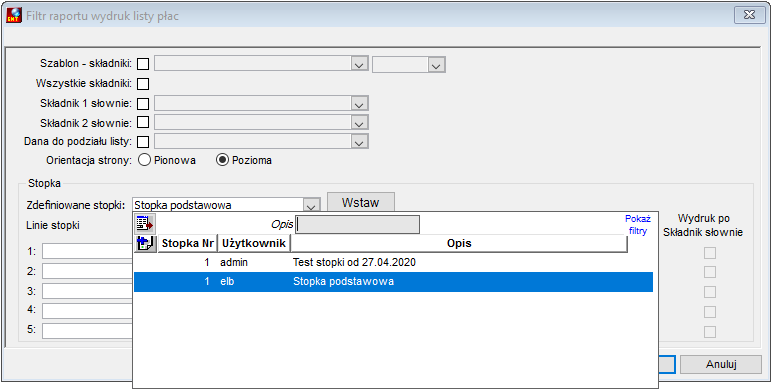Click the footer line 4 input field
772x390 pixels.
tap(87, 311)
